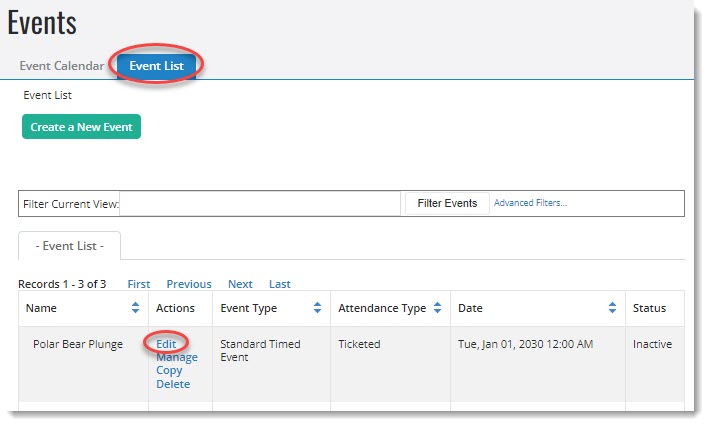Copy the Polar Bear Plunge event

pyautogui.click(x=169, y=370)
